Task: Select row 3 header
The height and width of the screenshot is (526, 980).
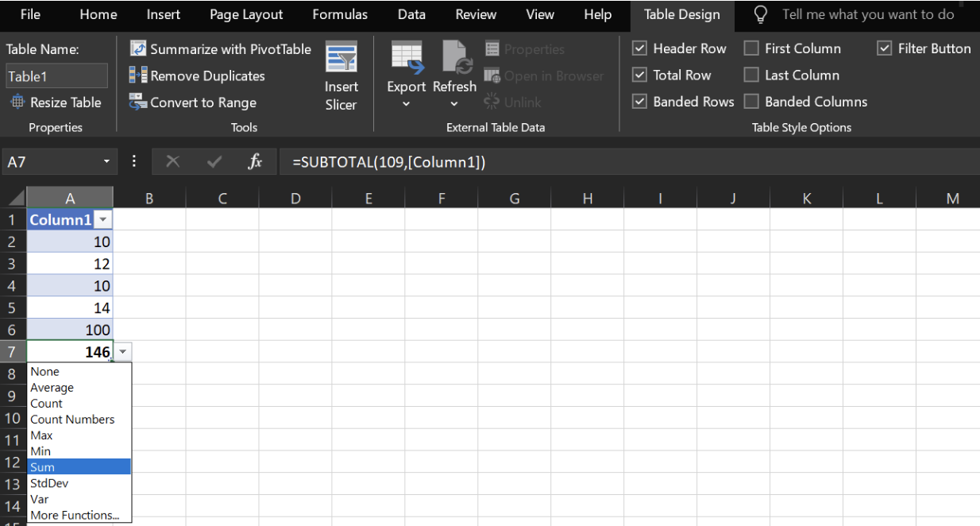Action: [13, 264]
